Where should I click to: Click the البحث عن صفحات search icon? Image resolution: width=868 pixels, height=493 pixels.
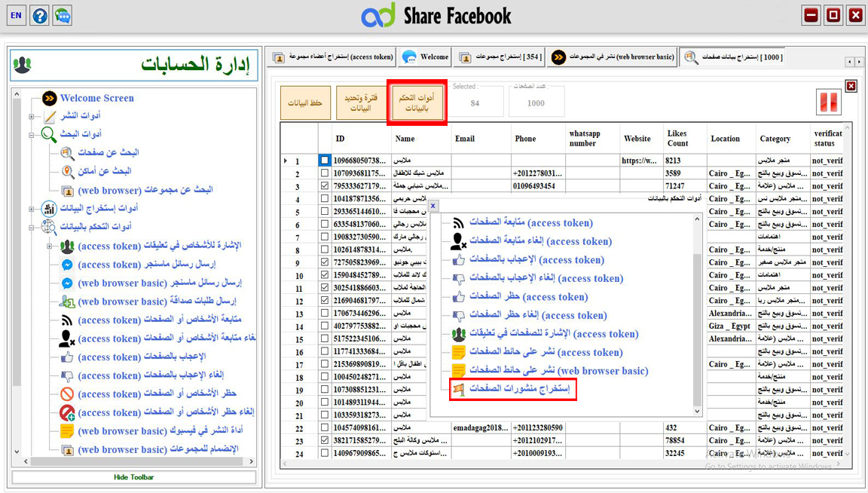67,153
